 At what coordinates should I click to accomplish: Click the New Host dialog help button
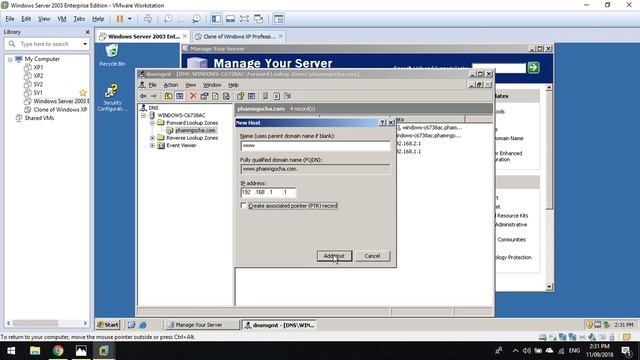382,122
